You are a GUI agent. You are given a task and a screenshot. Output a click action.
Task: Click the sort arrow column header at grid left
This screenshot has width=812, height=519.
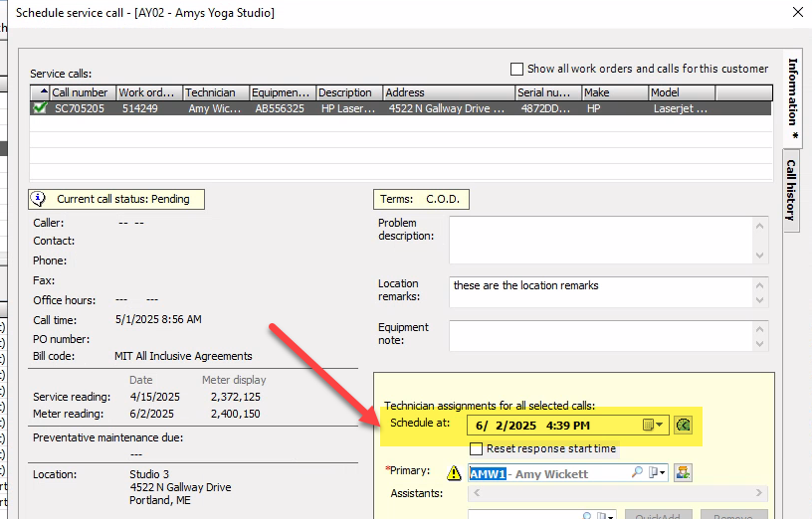tap(41, 92)
